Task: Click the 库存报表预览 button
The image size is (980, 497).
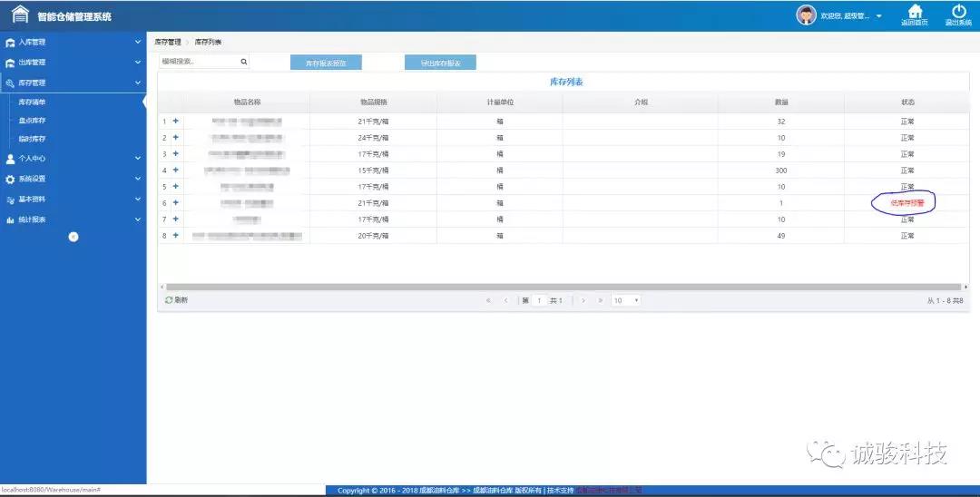Action: pos(326,63)
